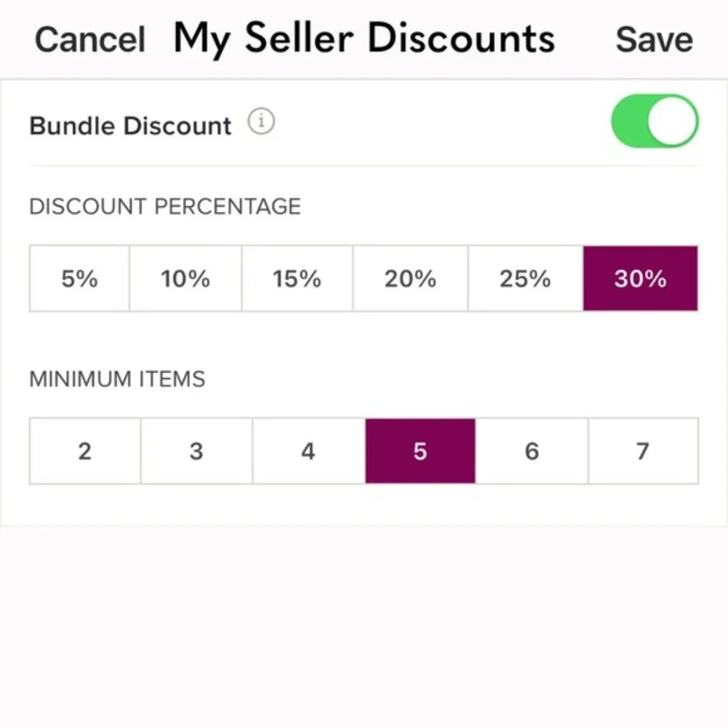
Task: Tap the Bundle Discount label
Action: pos(130,126)
